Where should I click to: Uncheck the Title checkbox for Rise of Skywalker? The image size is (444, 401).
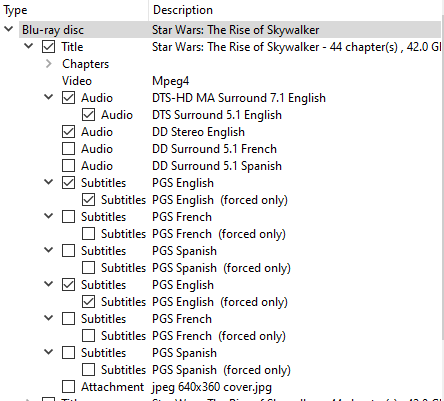(48, 47)
